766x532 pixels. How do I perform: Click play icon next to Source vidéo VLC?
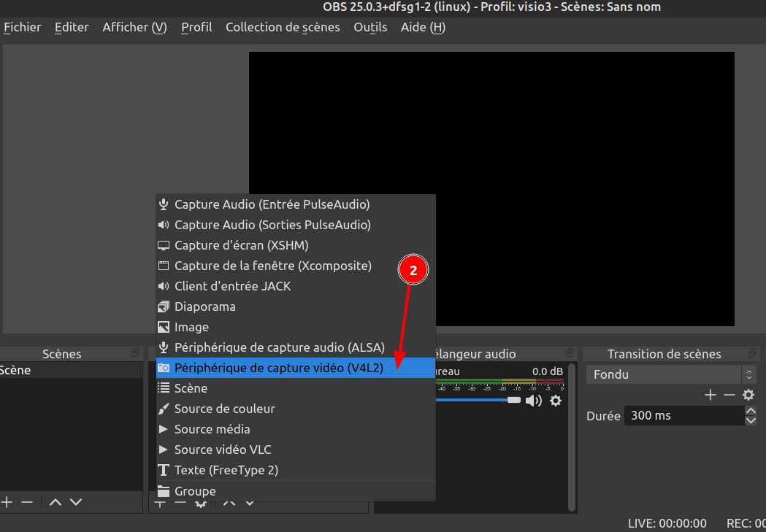pyautogui.click(x=164, y=450)
